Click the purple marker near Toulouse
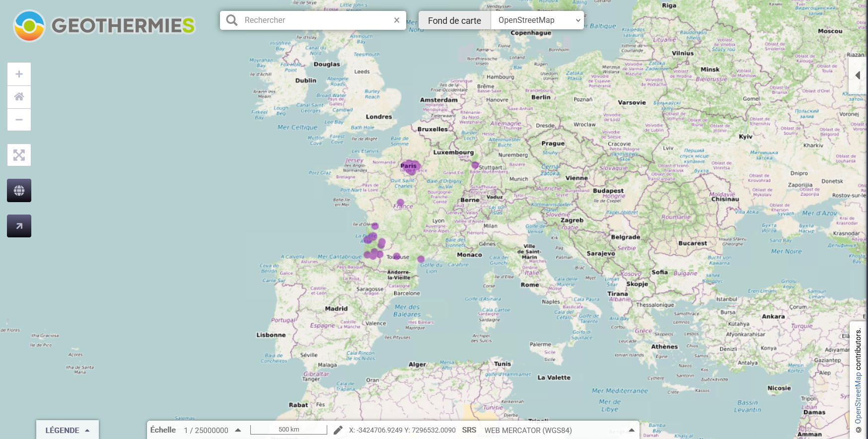 tap(397, 257)
